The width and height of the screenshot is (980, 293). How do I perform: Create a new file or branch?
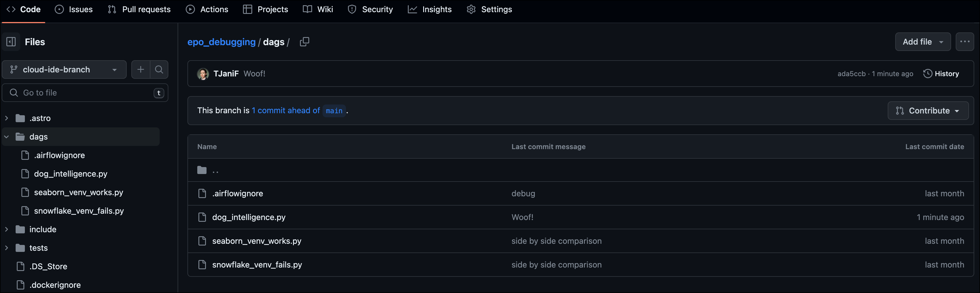pos(140,69)
